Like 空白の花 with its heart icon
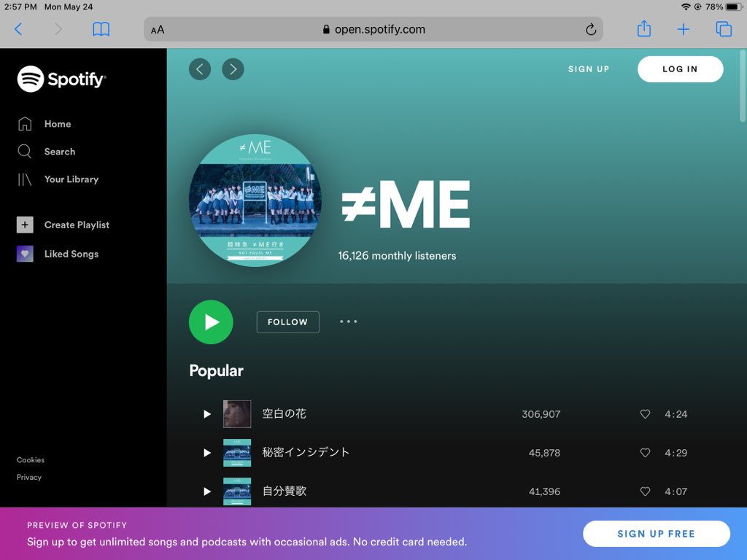 pyautogui.click(x=645, y=414)
